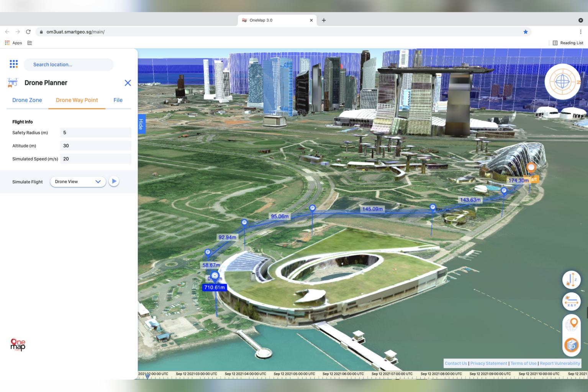Image resolution: width=588 pixels, height=392 pixels.
Task: Open the Privacy Statement link
Action: [x=488, y=363]
